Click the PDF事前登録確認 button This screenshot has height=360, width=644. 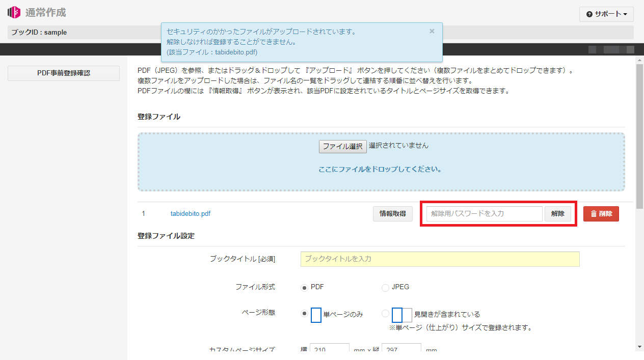click(64, 73)
